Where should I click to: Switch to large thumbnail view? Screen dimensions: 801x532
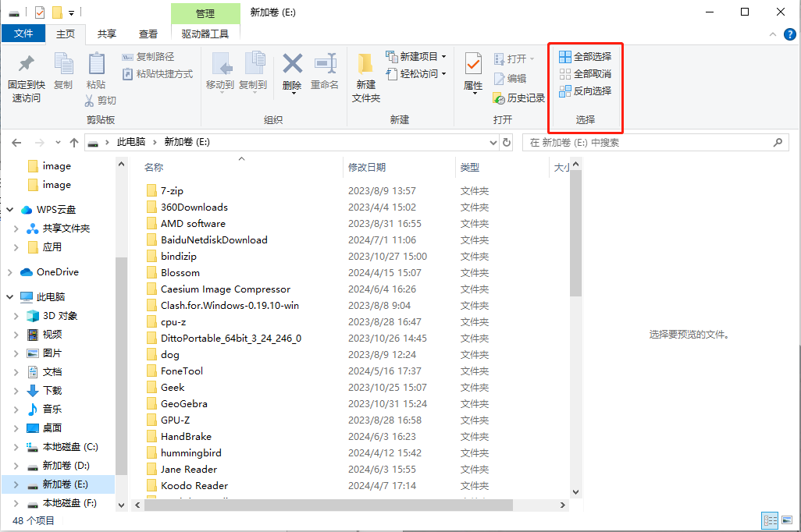coord(787,520)
